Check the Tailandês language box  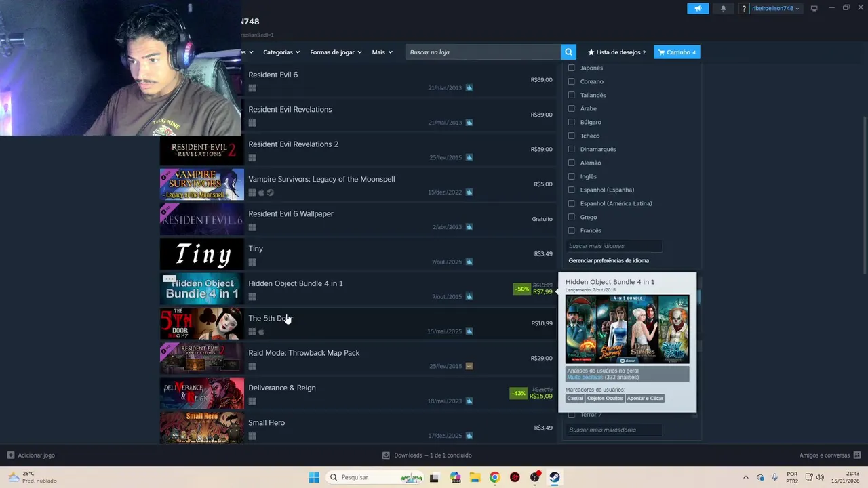571,95
